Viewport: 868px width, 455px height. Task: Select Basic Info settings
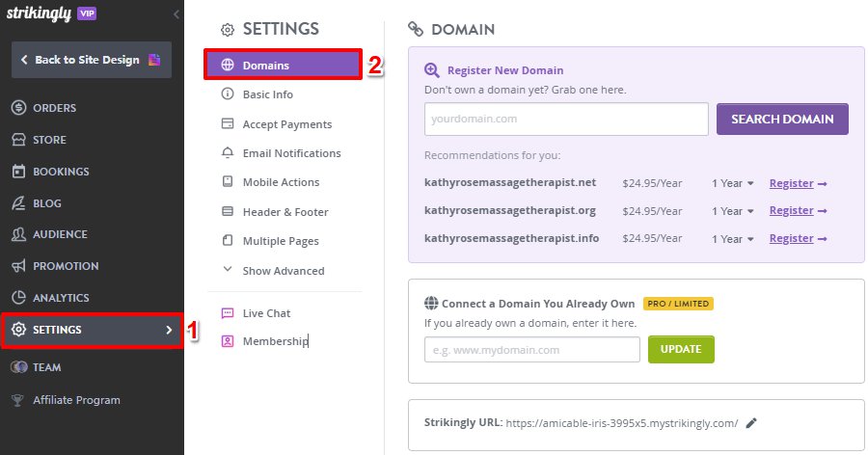click(x=268, y=94)
